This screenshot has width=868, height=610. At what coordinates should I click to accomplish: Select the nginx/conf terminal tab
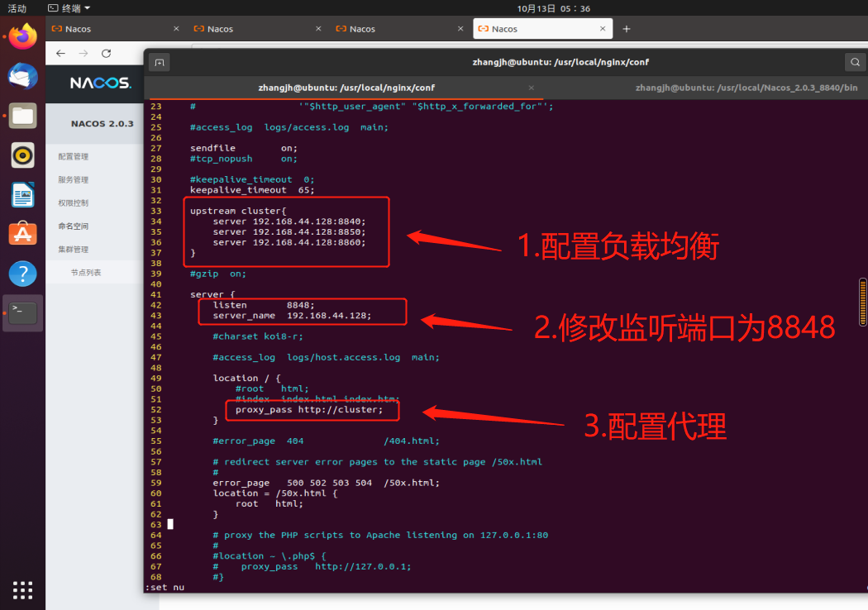(346, 88)
